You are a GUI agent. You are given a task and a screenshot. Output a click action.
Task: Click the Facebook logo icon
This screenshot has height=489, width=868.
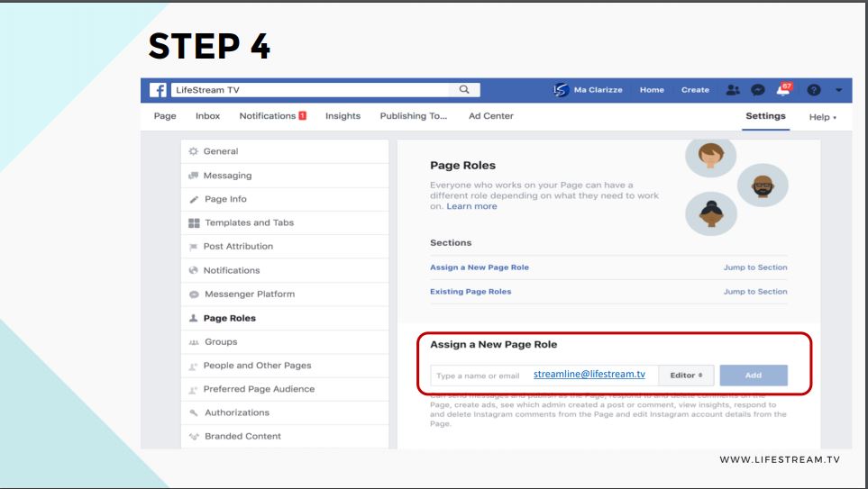pos(158,90)
